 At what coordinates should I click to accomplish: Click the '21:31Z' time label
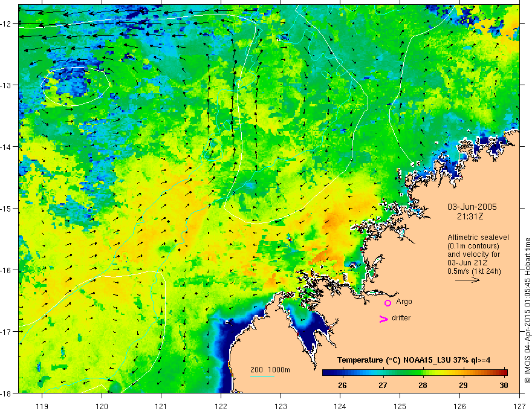coord(470,216)
